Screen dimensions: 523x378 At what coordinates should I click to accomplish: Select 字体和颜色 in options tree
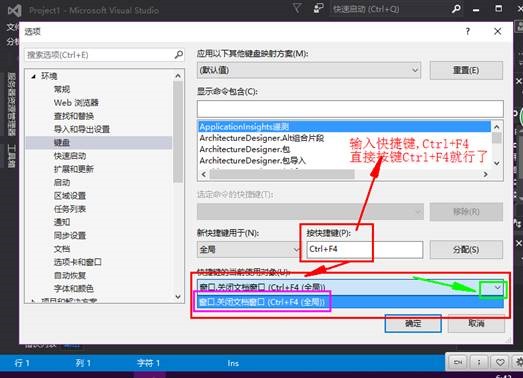(x=74, y=289)
